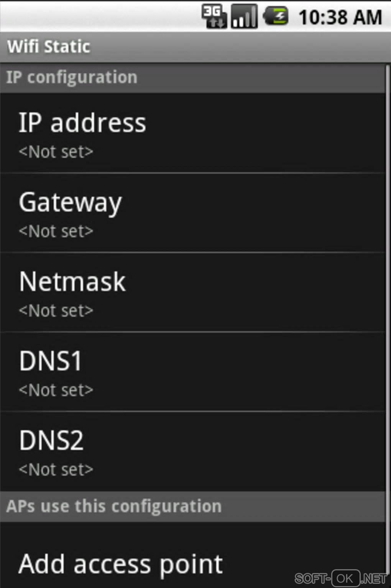Tap the 3G data connection icon

214,16
